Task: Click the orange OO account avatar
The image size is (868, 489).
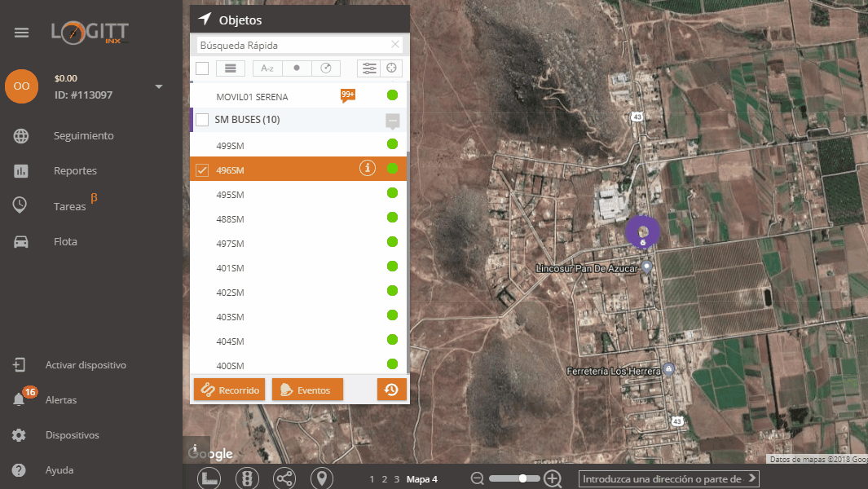Action: (21, 86)
